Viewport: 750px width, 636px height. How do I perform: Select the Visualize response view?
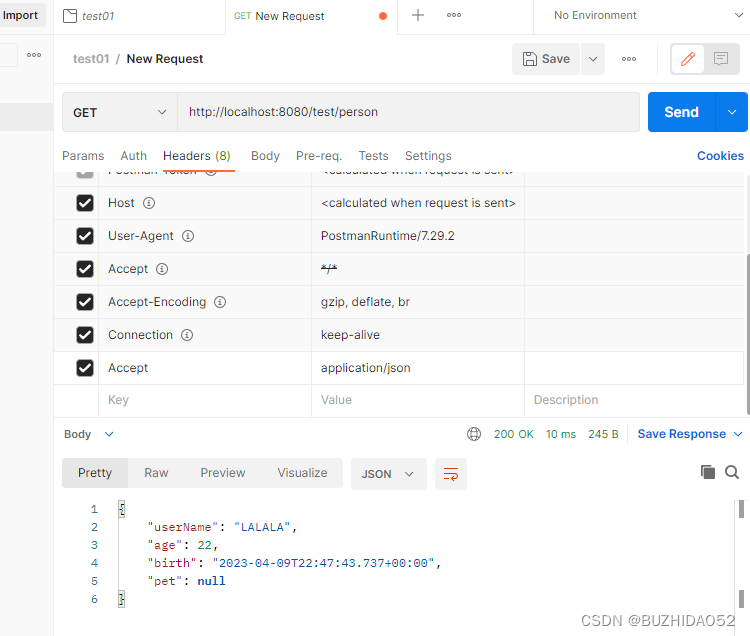(x=302, y=473)
